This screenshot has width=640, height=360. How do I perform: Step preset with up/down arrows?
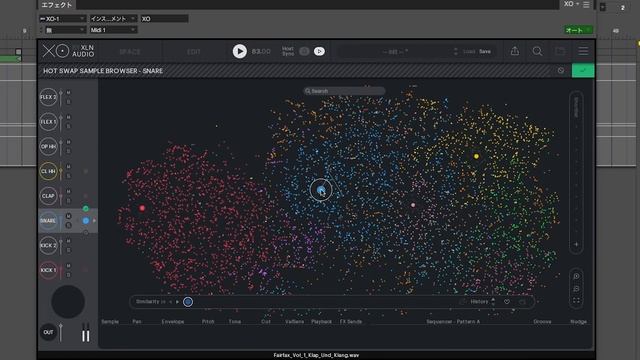pos(456,51)
